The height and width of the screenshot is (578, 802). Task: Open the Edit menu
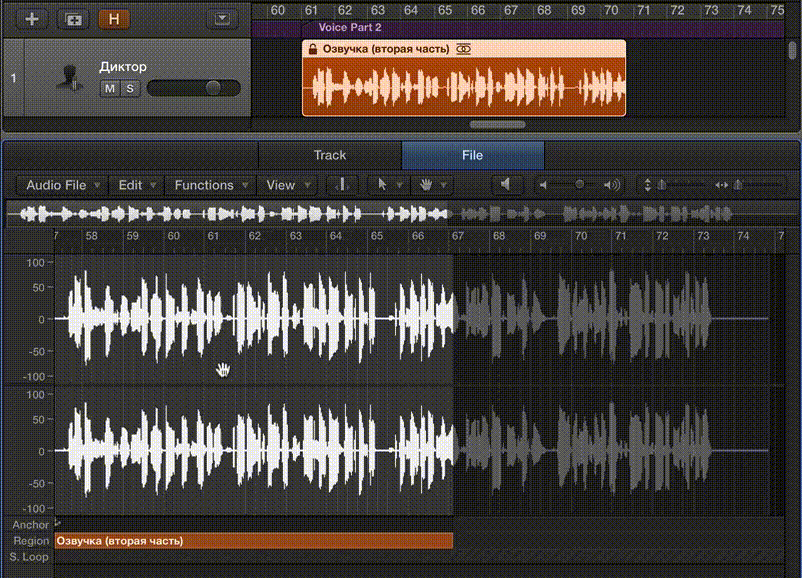(x=136, y=185)
